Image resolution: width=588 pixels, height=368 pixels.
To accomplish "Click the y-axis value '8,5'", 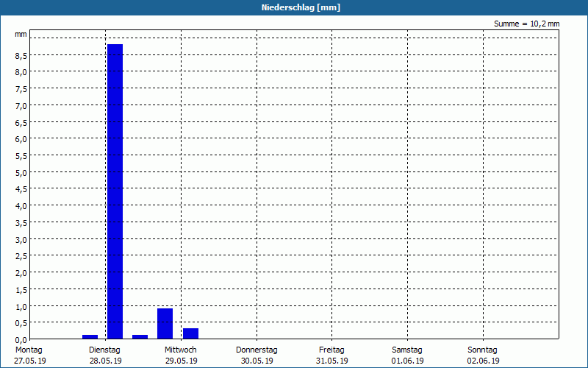I will (21, 56).
